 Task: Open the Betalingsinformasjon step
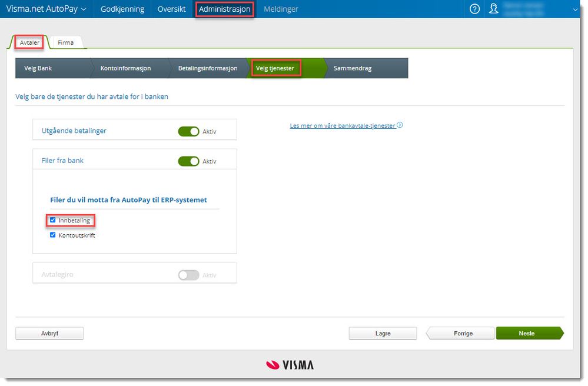[x=208, y=68]
